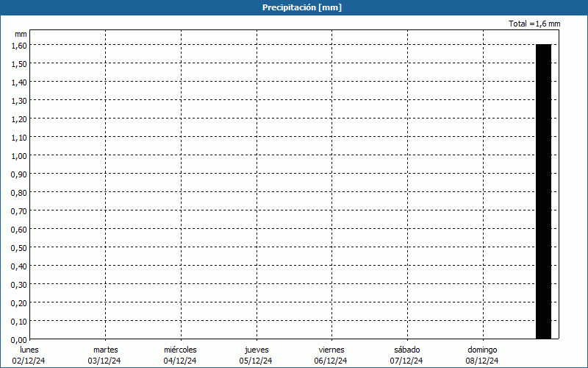
Task: Click the 1,20 y-axis value
Action: coord(19,119)
